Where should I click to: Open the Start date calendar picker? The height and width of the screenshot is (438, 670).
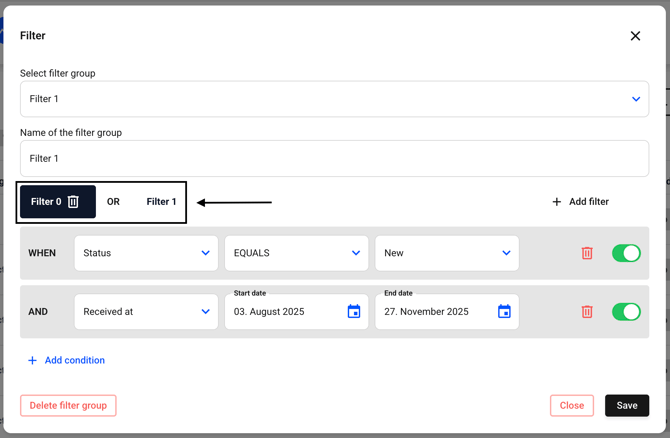[353, 312]
